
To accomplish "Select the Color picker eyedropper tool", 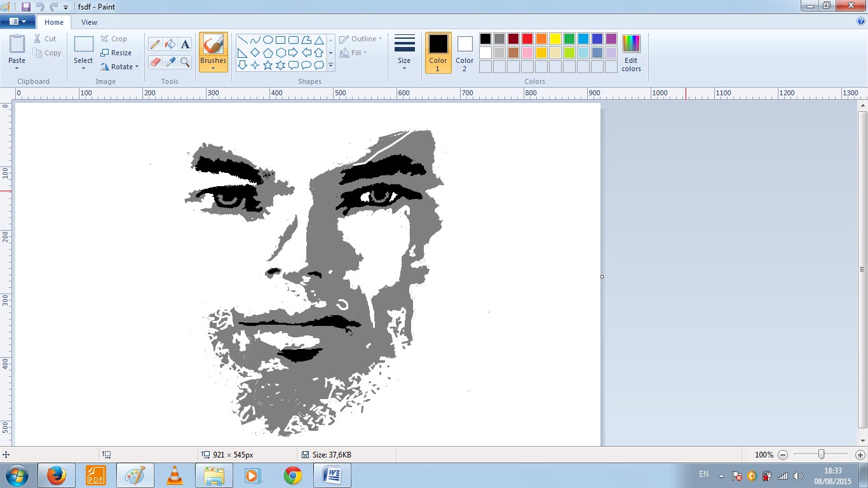I will point(170,62).
